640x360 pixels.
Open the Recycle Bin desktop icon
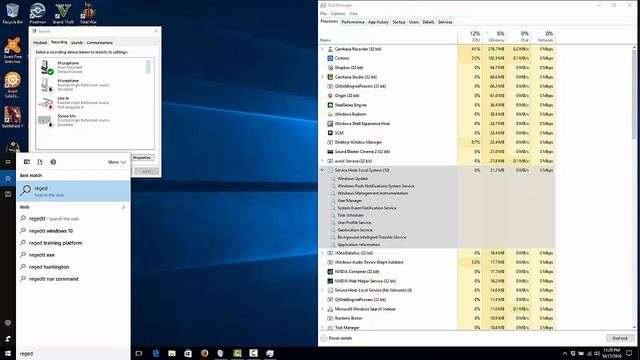click(x=12, y=13)
